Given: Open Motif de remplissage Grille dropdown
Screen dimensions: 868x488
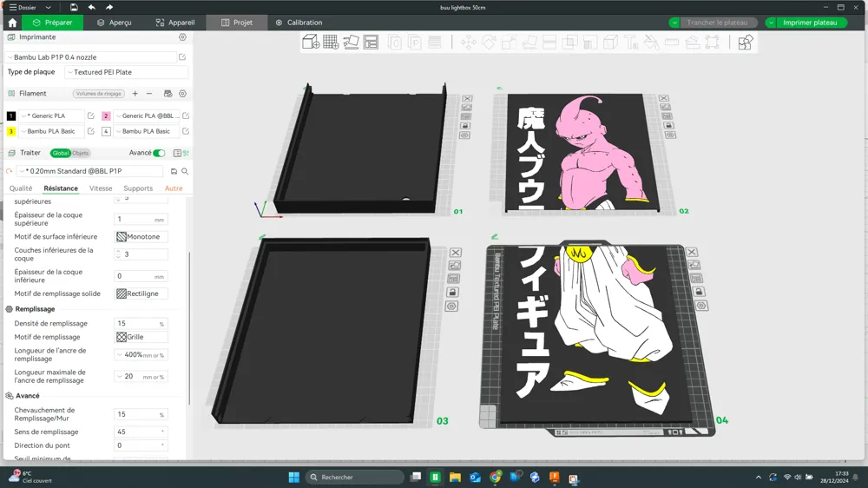Looking at the screenshot, I should pyautogui.click(x=141, y=337).
